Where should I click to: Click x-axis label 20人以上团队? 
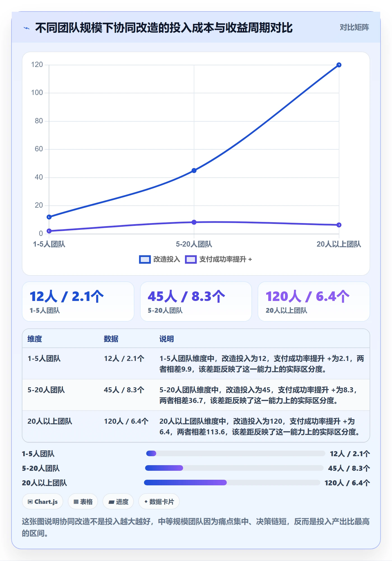pos(339,244)
